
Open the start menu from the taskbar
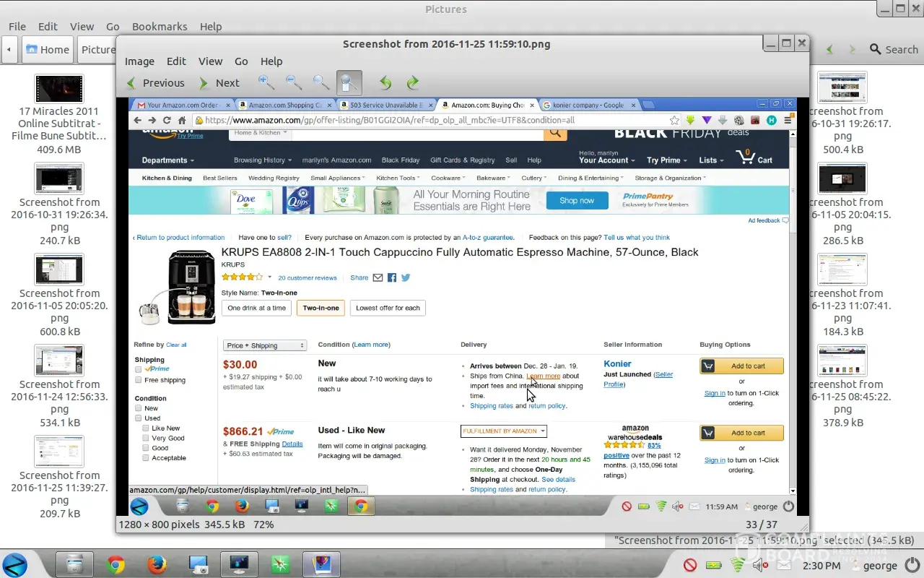click(x=15, y=564)
